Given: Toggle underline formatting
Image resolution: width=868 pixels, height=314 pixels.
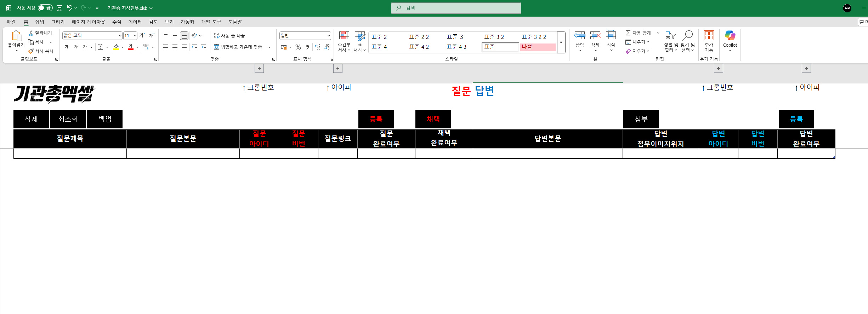Looking at the screenshot, I should pyautogui.click(x=85, y=47).
